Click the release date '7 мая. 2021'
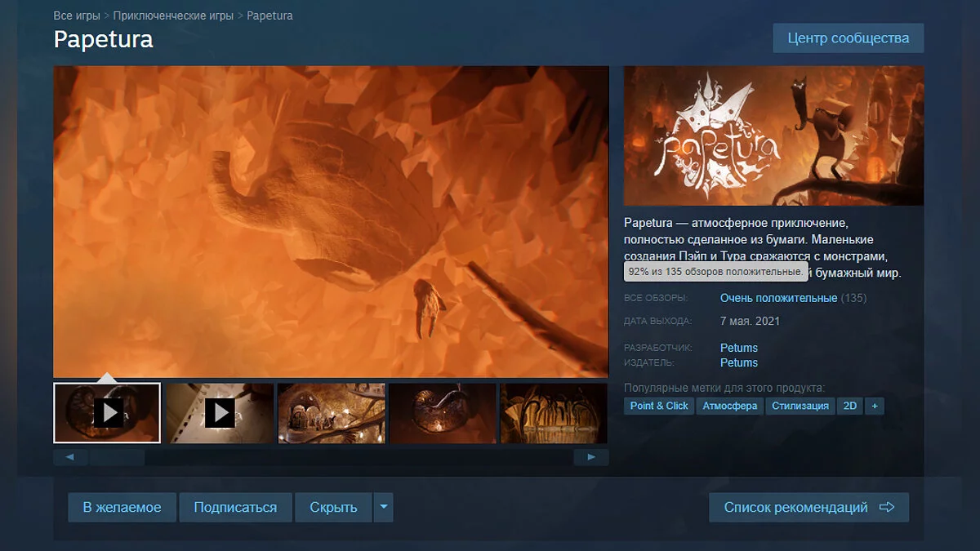980x551 pixels. [x=750, y=321]
